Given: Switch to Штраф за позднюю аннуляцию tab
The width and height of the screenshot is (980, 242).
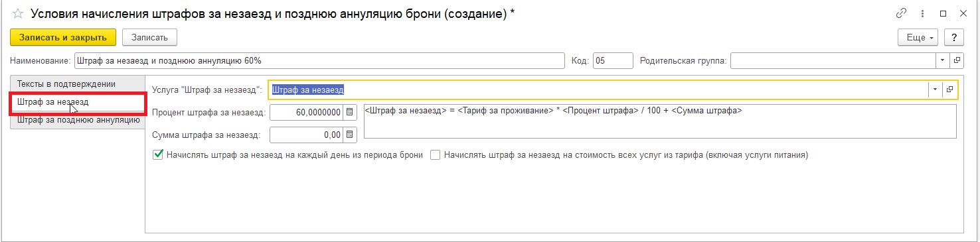Looking at the screenshot, I should click(78, 121).
